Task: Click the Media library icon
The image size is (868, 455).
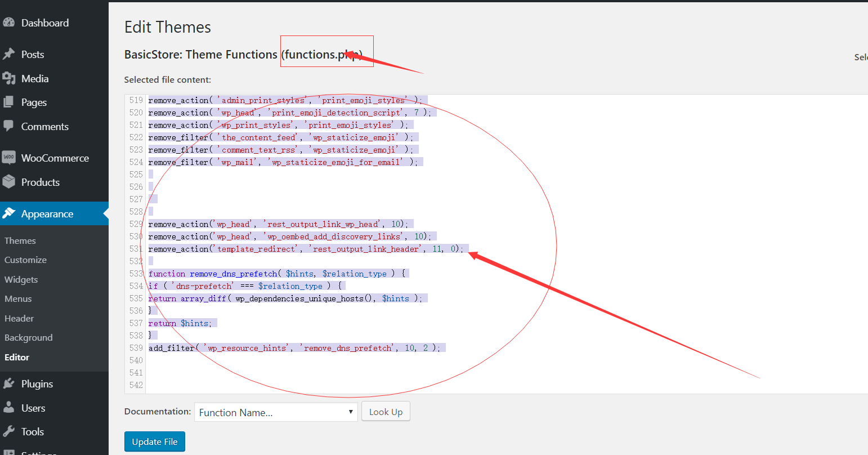Action: click(9, 79)
